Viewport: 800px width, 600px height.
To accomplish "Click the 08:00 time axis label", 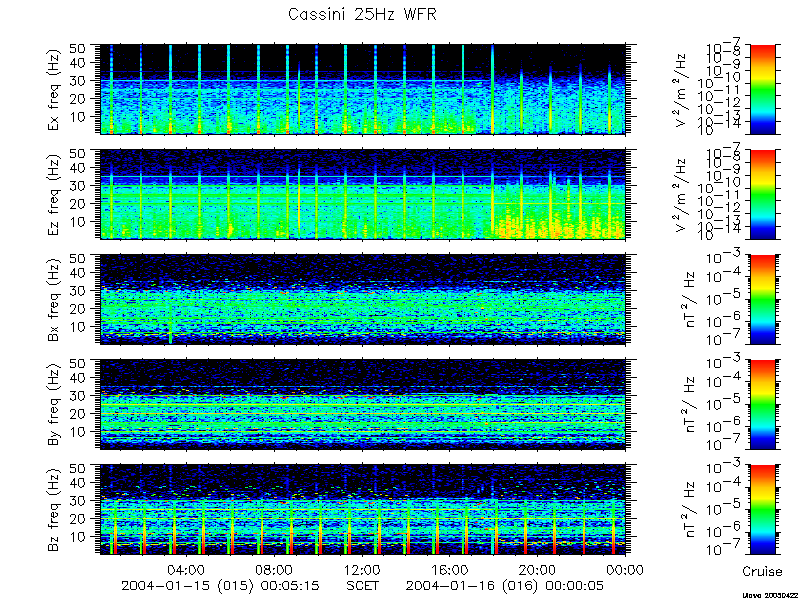I will pyautogui.click(x=275, y=569).
